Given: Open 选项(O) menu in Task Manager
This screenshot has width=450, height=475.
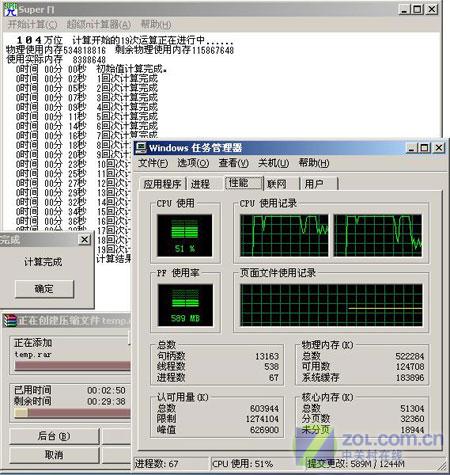Looking at the screenshot, I should click(193, 163).
